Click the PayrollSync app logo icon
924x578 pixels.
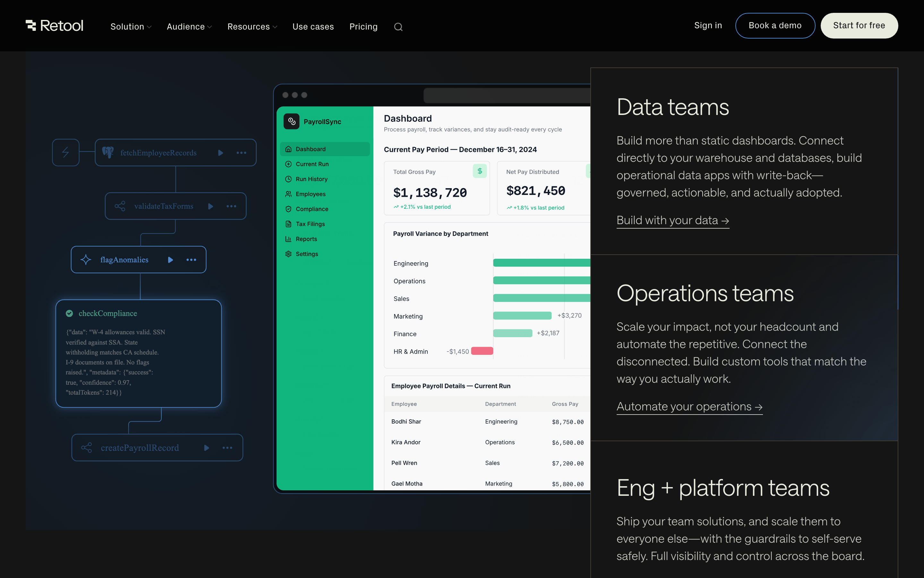point(292,122)
